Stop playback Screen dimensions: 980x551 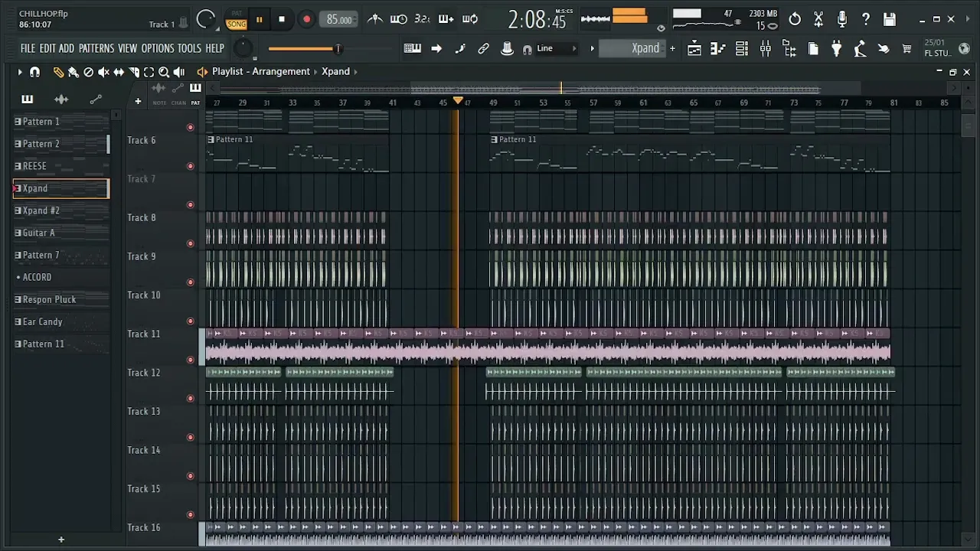(282, 20)
